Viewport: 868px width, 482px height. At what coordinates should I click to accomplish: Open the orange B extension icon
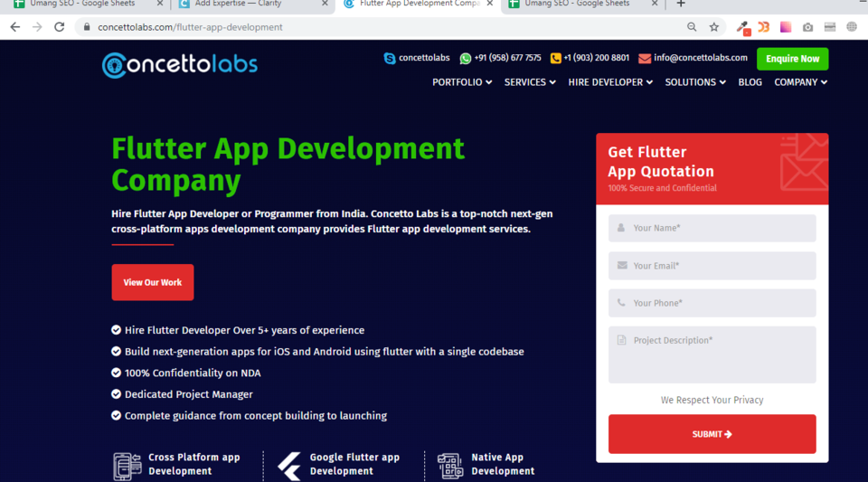(x=764, y=27)
